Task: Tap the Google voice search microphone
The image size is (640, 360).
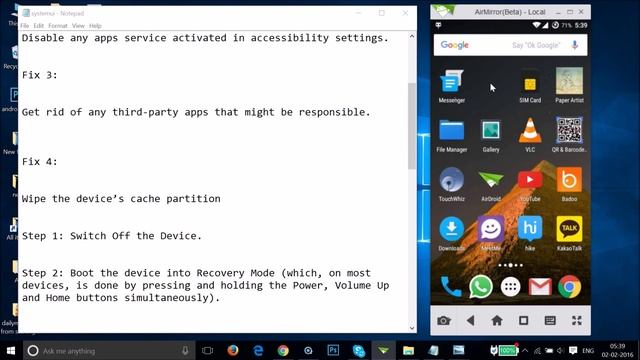Action: coord(575,45)
